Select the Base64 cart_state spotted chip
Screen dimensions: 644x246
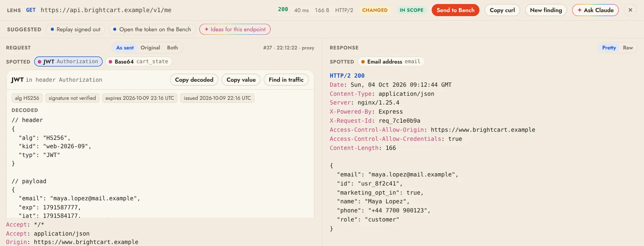139,61
